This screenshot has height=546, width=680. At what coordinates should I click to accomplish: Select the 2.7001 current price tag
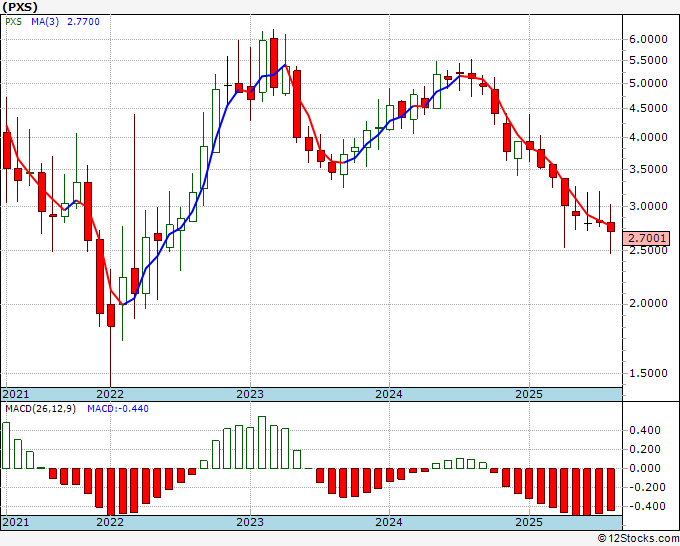click(646, 238)
